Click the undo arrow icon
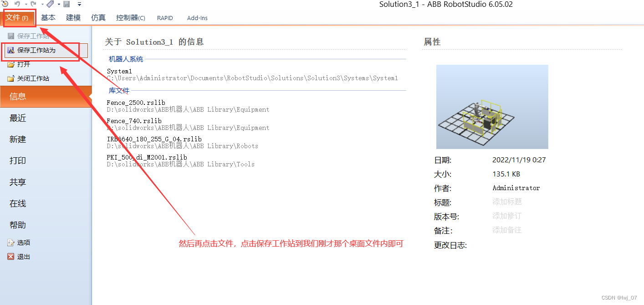This screenshot has width=644, height=305. click(17, 4)
